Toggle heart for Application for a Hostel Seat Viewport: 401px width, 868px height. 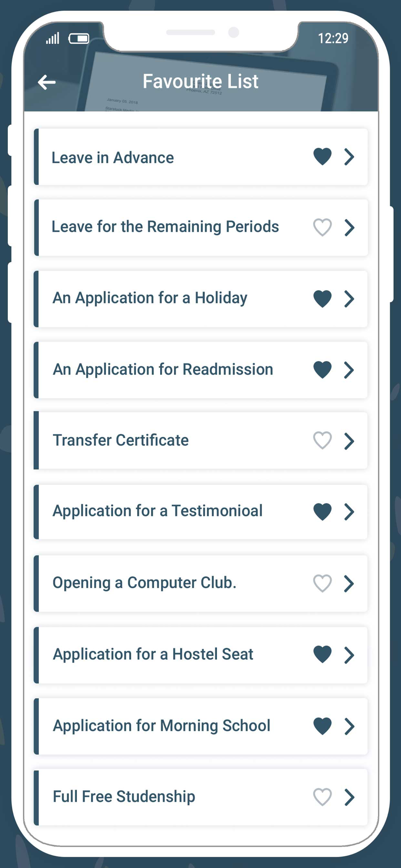point(322,654)
